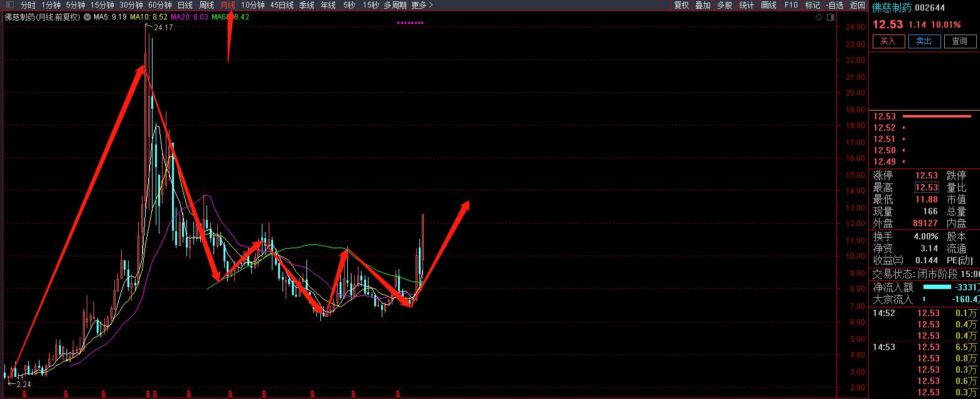Switch to the 45日线 chart
The width and height of the screenshot is (980, 399).
(282, 5)
